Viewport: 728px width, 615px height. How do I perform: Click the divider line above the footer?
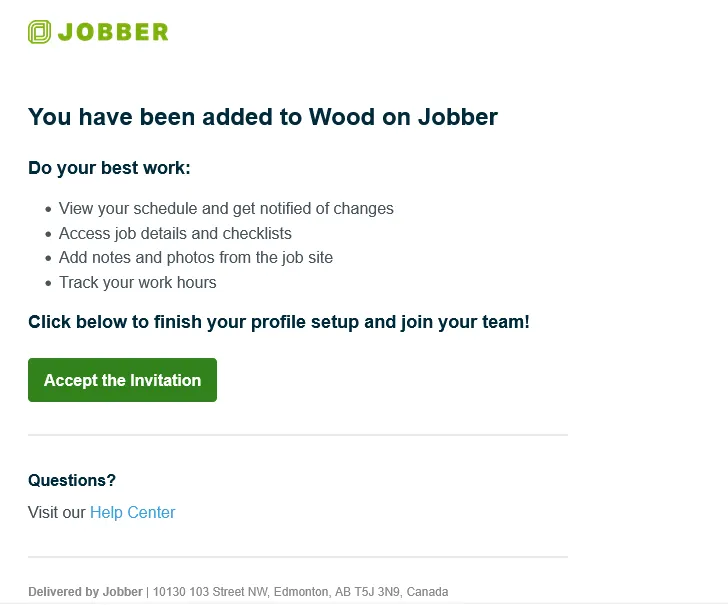[x=297, y=556]
